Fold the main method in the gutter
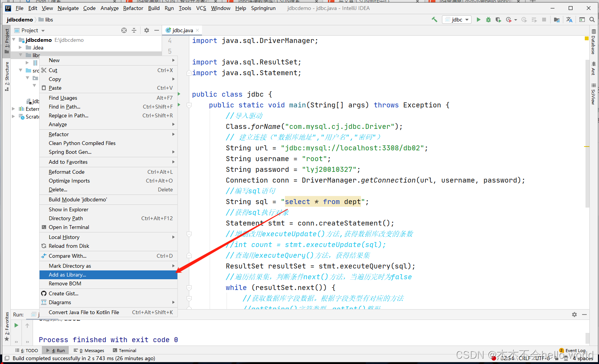Viewport: 599px width, 364px height. (x=189, y=105)
